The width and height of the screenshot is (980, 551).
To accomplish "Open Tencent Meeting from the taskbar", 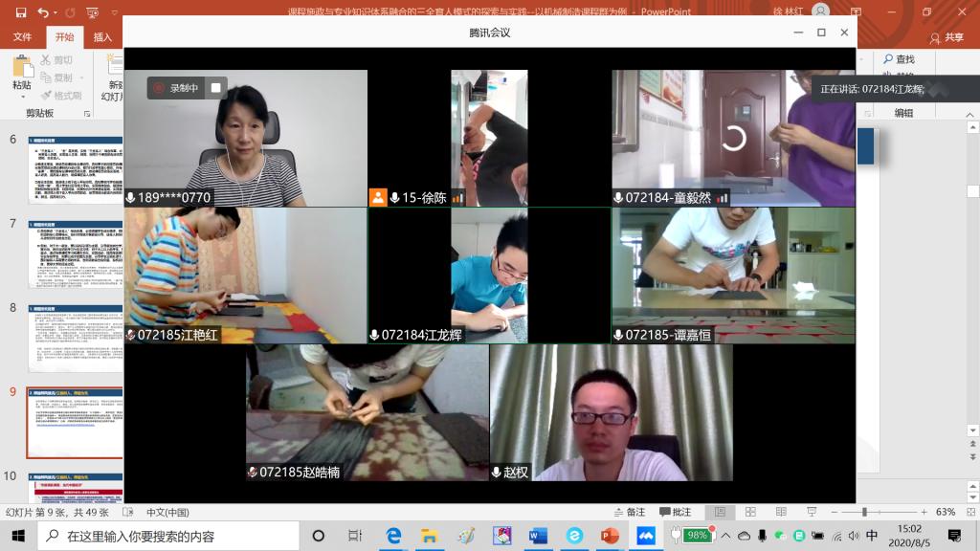I will pyautogui.click(x=645, y=536).
